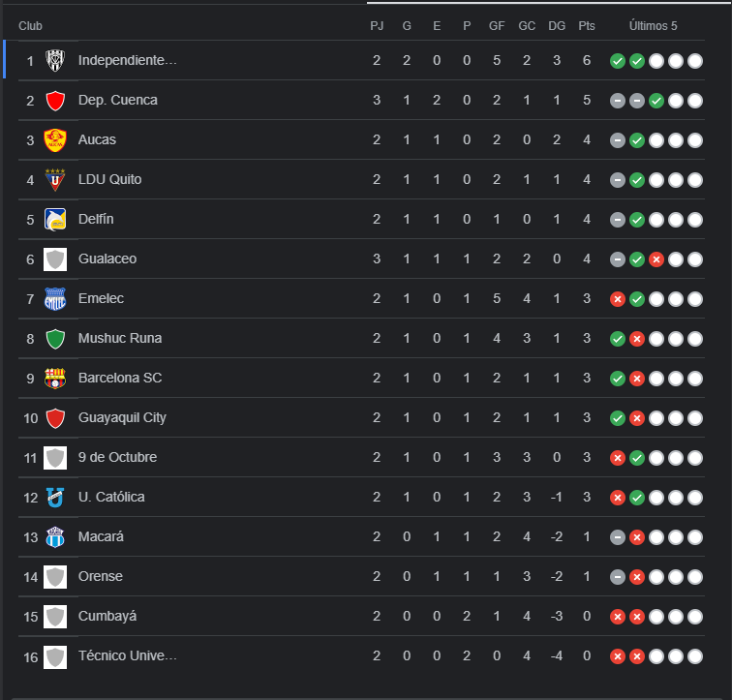Image resolution: width=732 pixels, height=700 pixels.
Task: Click the Barcelona SC crest icon
Action: pyautogui.click(x=55, y=379)
